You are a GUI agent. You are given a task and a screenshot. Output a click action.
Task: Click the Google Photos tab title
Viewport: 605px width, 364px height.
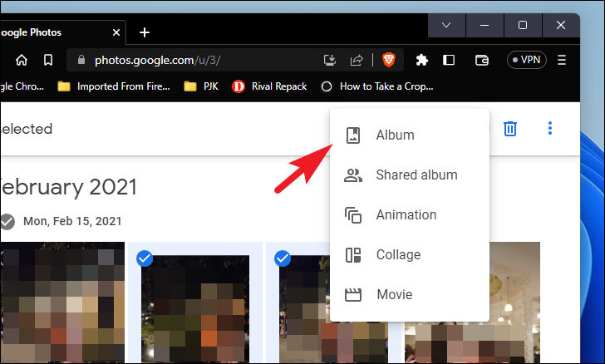(31, 32)
